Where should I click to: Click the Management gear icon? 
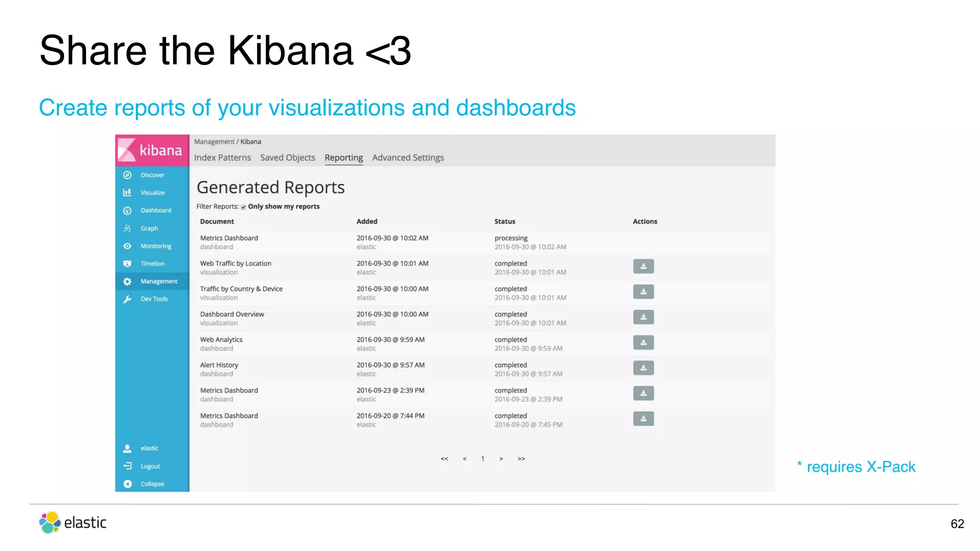pyautogui.click(x=127, y=281)
